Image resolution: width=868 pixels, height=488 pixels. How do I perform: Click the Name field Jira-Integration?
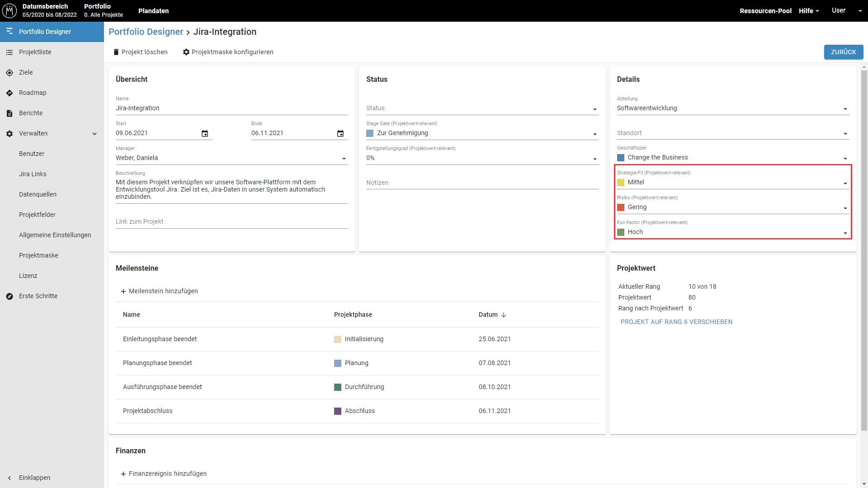tap(231, 108)
